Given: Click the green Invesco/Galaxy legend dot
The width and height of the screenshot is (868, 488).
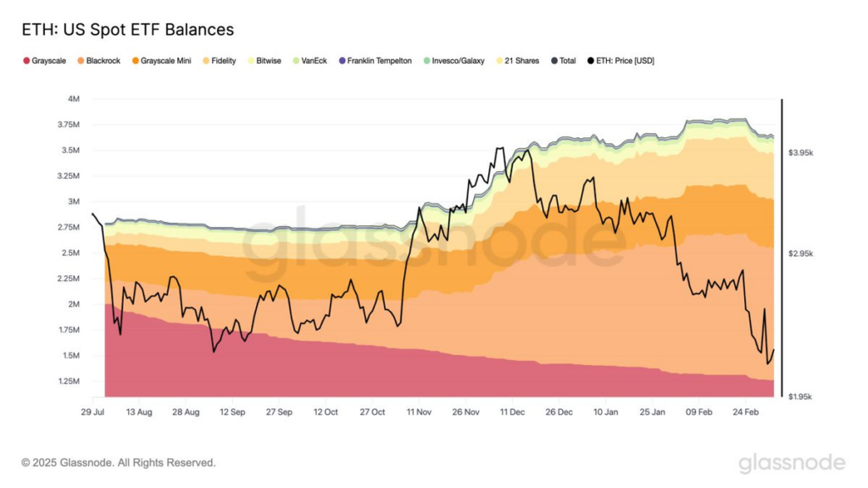Looking at the screenshot, I should tap(426, 61).
